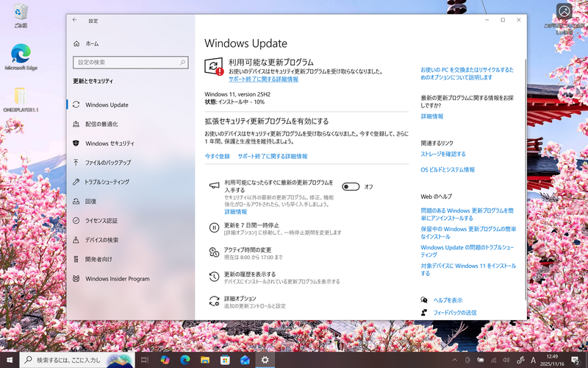This screenshot has height=368, width=588.
Task: Open the Windows Start button
Action: pos(10,360)
